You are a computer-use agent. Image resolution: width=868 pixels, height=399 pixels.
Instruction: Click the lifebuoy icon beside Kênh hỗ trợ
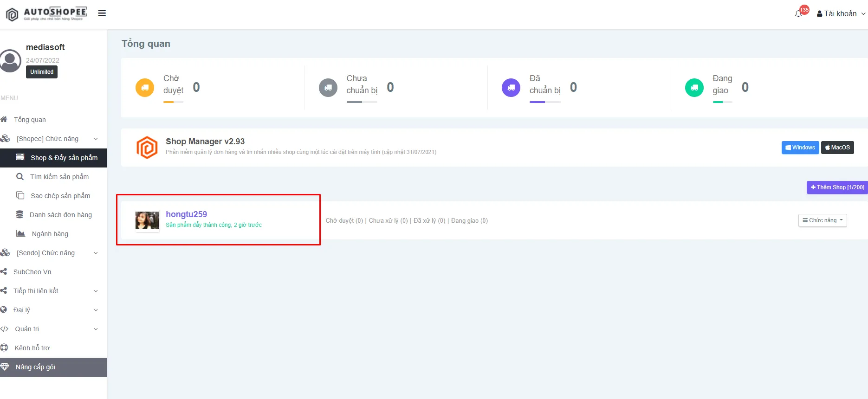pyautogui.click(x=4, y=348)
